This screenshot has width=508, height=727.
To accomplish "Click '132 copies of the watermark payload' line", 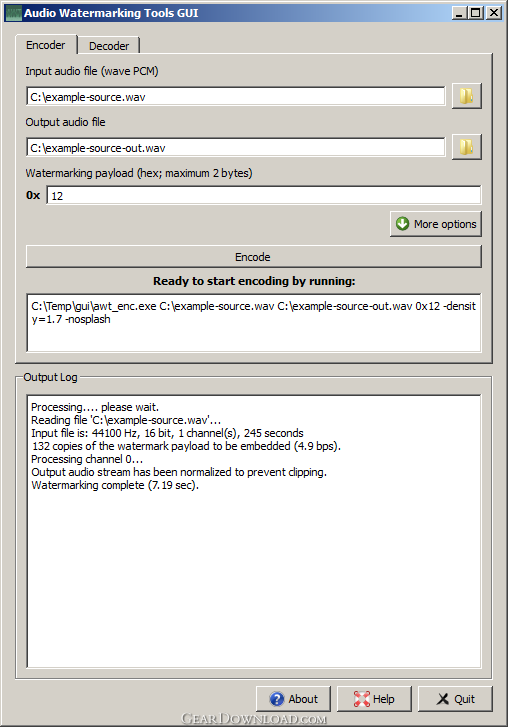I will 186,446.
